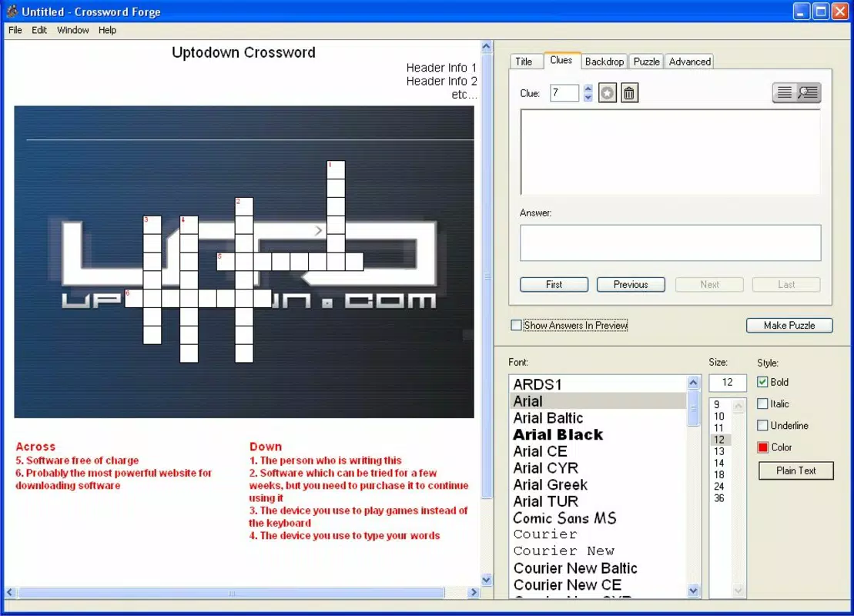Click clue '5. Software free of charge'
This screenshot has height=616, width=854.
pyautogui.click(x=77, y=460)
